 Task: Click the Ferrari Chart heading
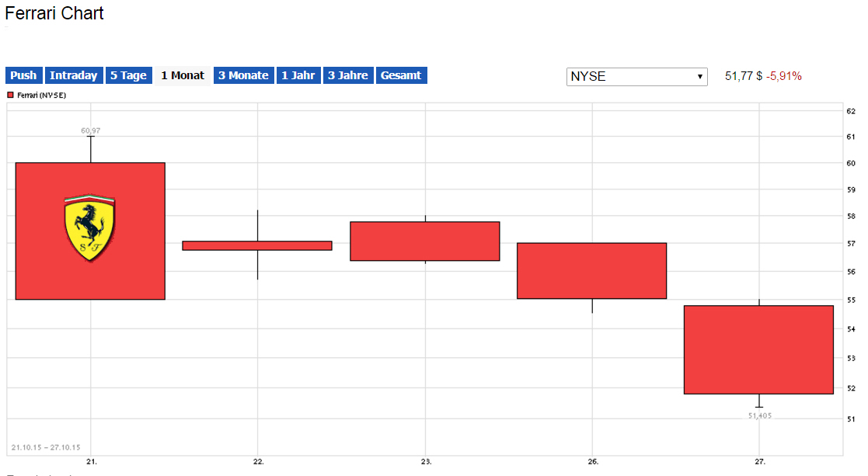click(54, 13)
